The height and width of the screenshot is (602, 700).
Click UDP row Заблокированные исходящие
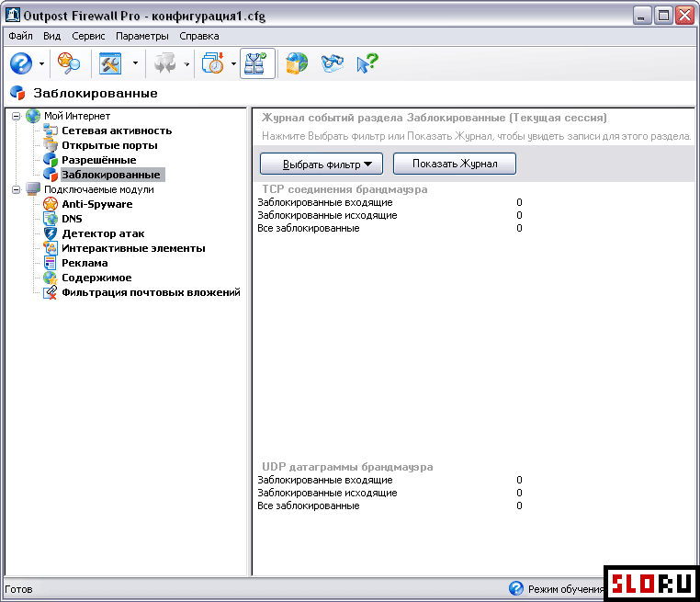390,493
